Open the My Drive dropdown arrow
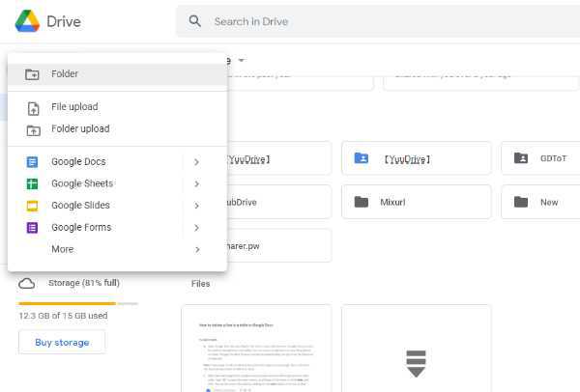The height and width of the screenshot is (392, 580). coord(241,60)
